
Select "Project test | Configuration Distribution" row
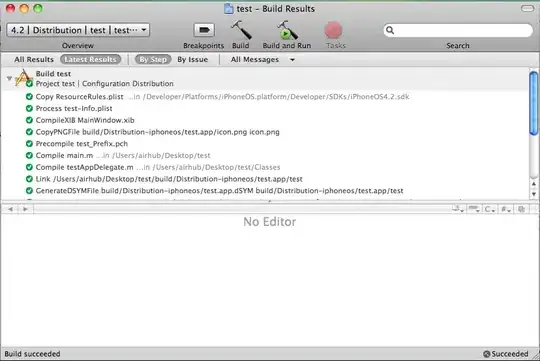pyautogui.click(x=105, y=84)
